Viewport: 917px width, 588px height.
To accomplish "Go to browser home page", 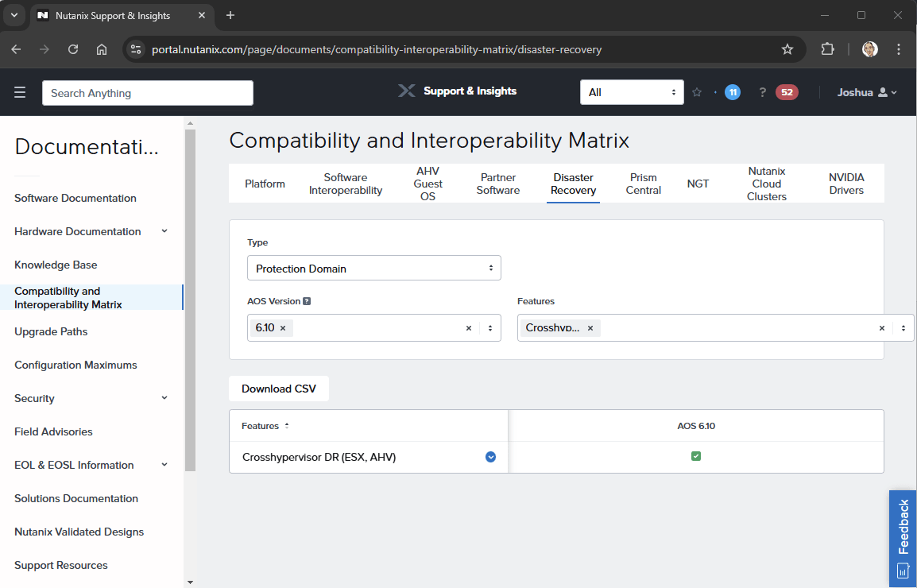I will 102,49.
